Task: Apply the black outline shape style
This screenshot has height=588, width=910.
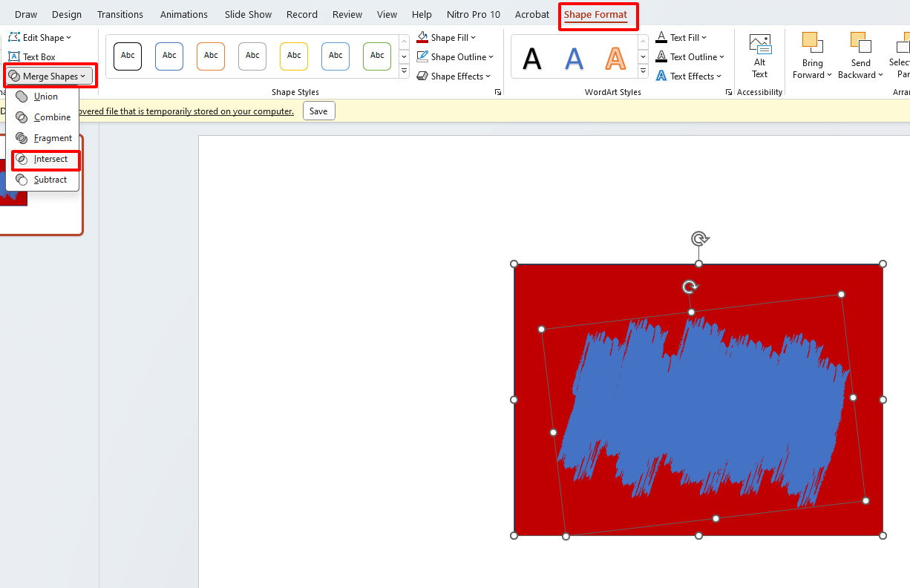Action: click(x=128, y=56)
